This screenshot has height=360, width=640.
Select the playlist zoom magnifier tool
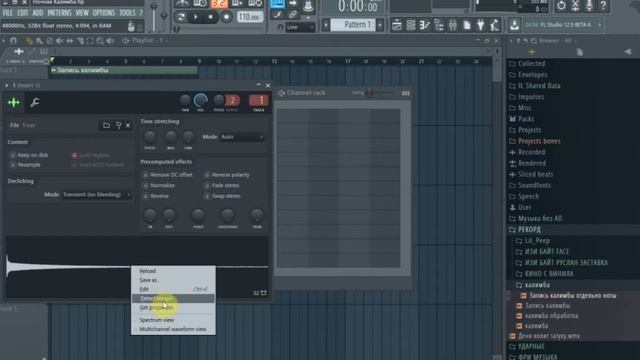(x=100, y=40)
